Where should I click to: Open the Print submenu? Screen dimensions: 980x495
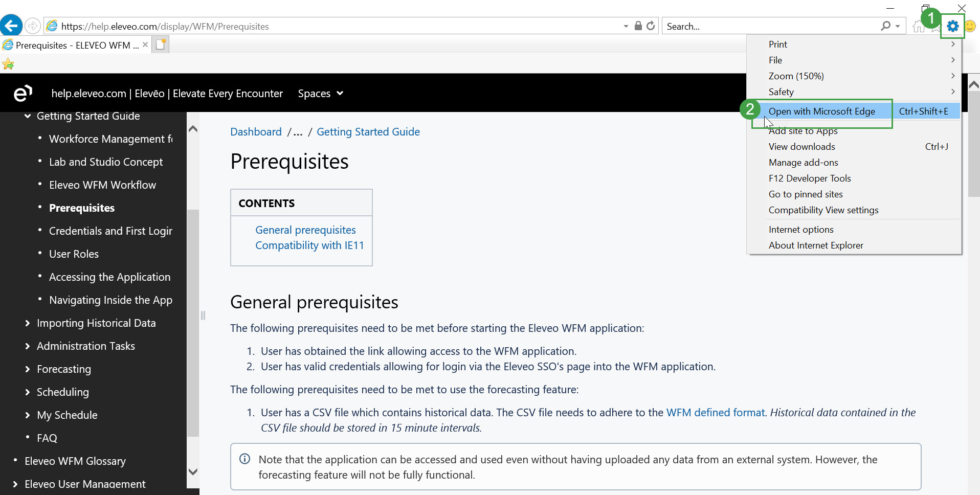tap(778, 44)
